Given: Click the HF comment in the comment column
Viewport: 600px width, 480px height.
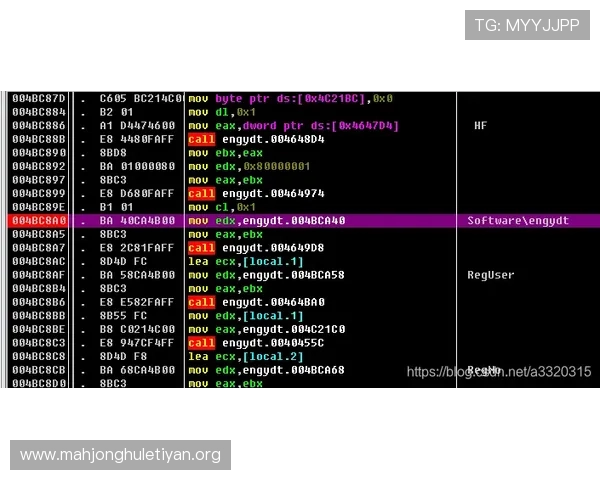Looking at the screenshot, I should (x=480, y=126).
